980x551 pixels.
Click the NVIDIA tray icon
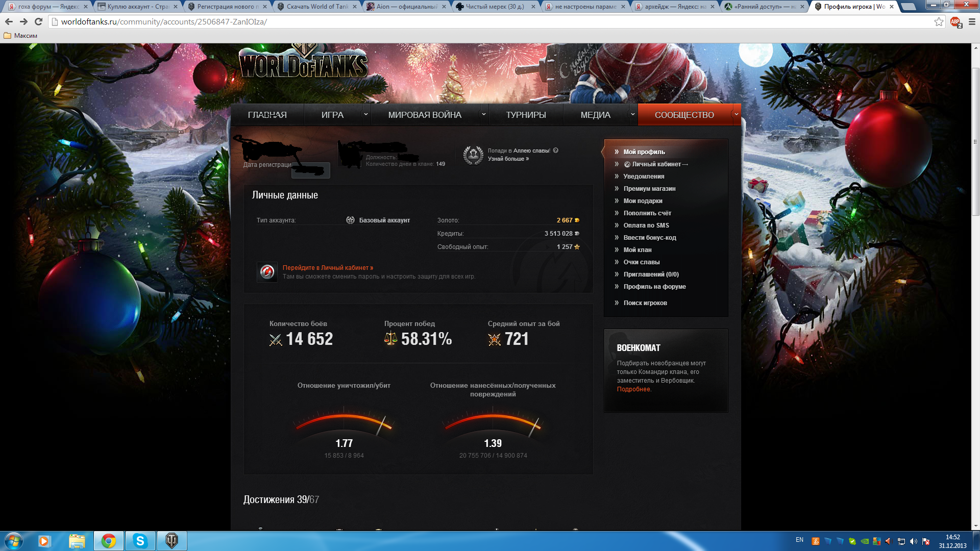point(865,541)
